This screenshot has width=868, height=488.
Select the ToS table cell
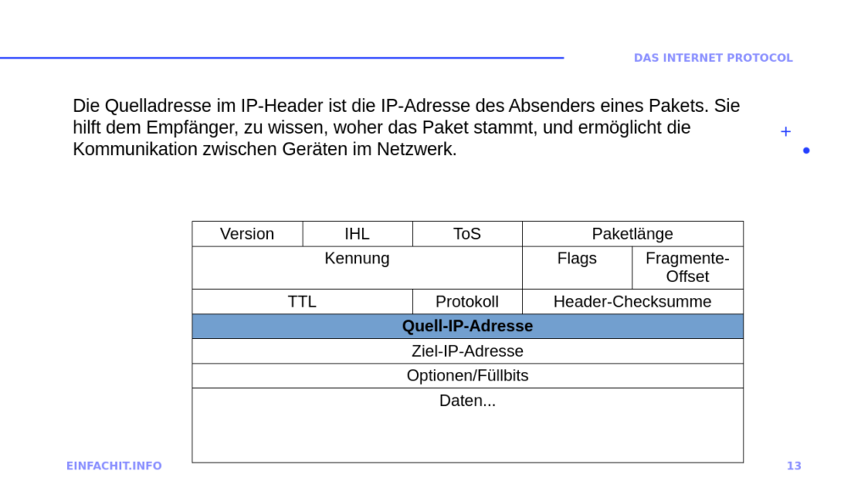click(x=467, y=234)
